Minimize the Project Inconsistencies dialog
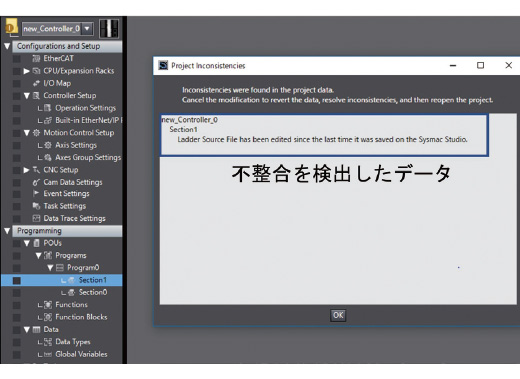This screenshot has width=520, height=379. tap(453, 65)
